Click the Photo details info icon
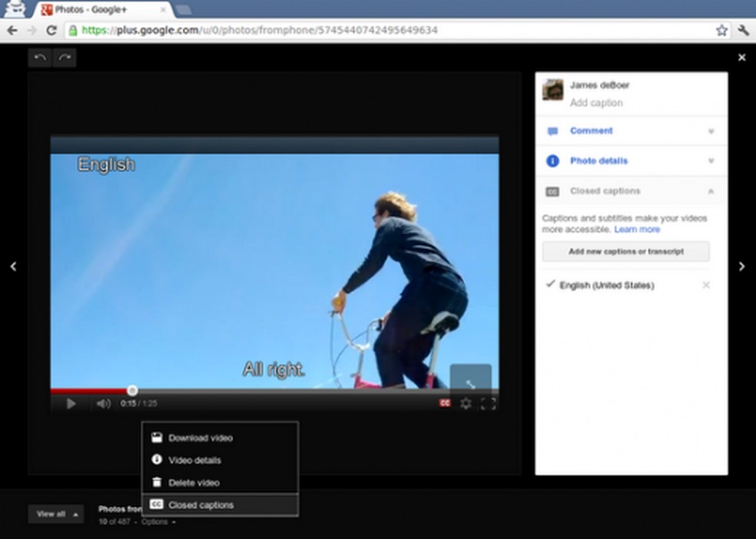Viewport: 756px width, 539px height. [552, 160]
